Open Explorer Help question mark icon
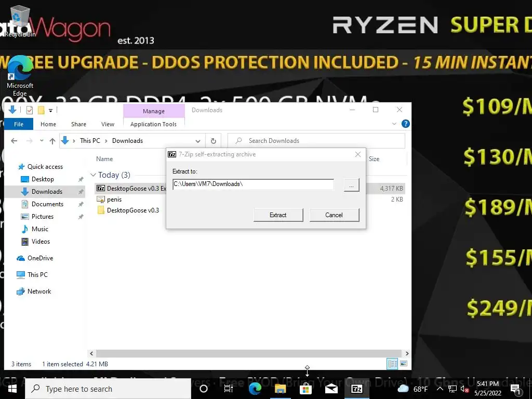Image resolution: width=532 pixels, height=399 pixels. click(x=405, y=124)
